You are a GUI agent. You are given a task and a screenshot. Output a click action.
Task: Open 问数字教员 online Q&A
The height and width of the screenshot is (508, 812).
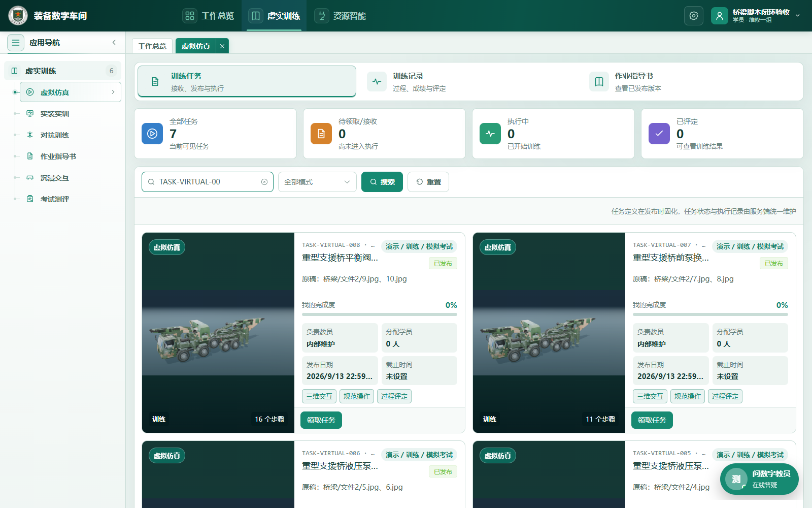tap(759, 479)
